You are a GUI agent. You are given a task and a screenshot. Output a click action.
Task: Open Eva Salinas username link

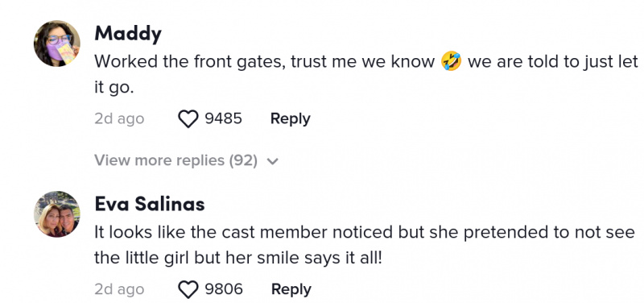coord(150,204)
